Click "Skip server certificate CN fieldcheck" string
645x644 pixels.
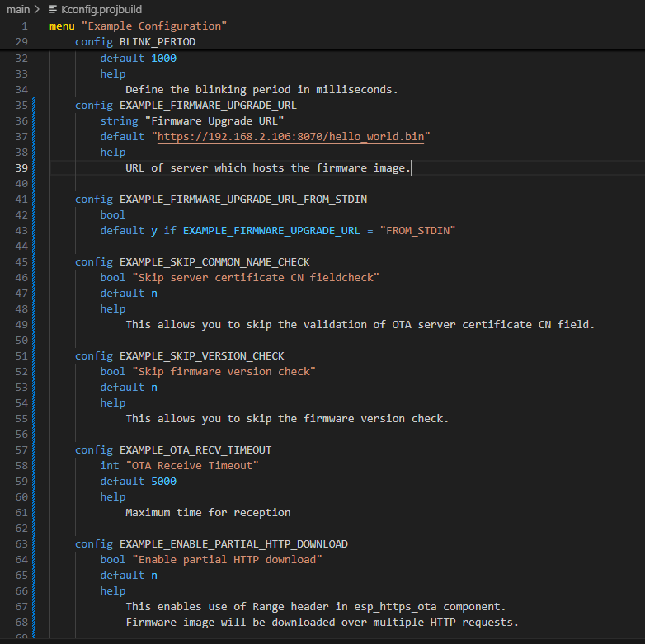coord(256,278)
